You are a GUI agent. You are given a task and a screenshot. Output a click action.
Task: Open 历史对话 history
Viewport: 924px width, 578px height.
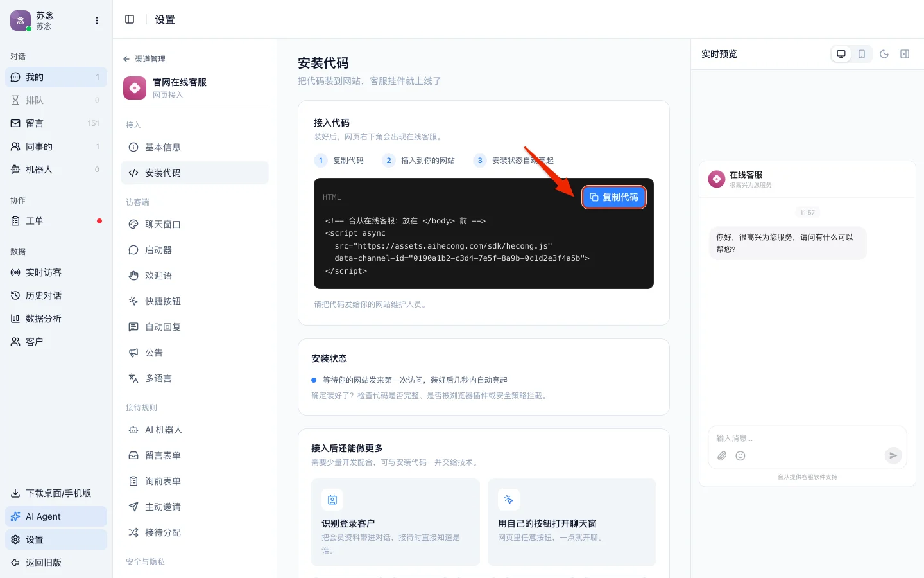pyautogui.click(x=56, y=295)
